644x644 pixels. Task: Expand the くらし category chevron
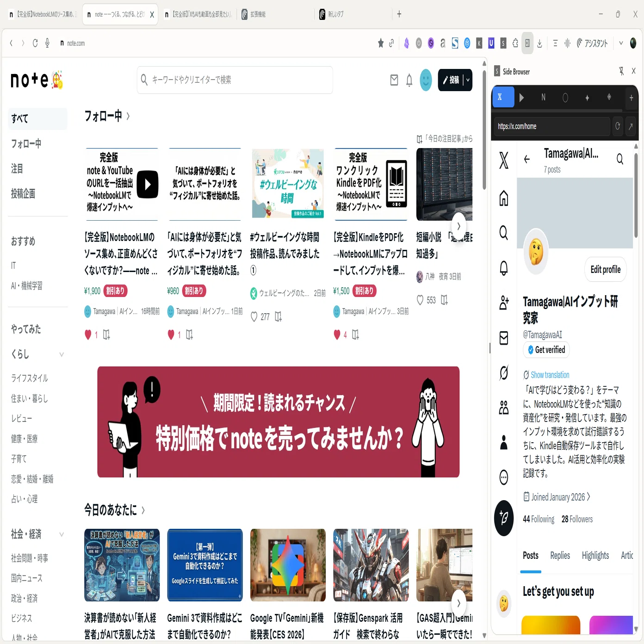pyautogui.click(x=62, y=354)
